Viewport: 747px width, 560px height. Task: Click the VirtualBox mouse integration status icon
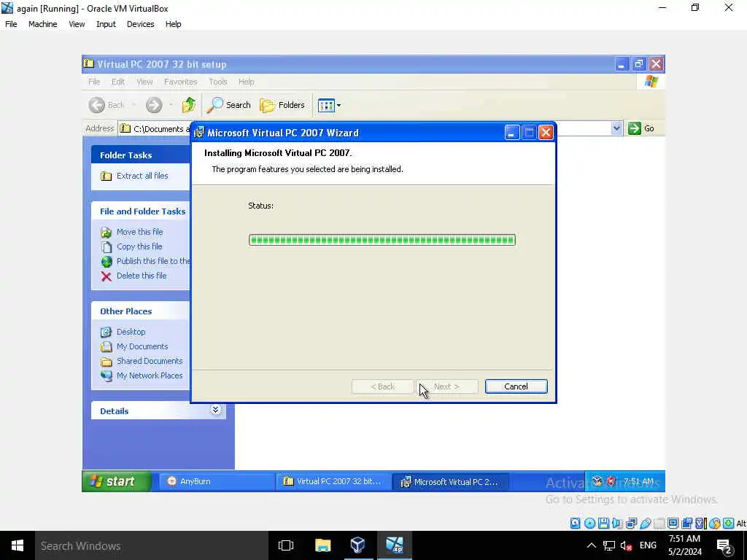pos(714,524)
